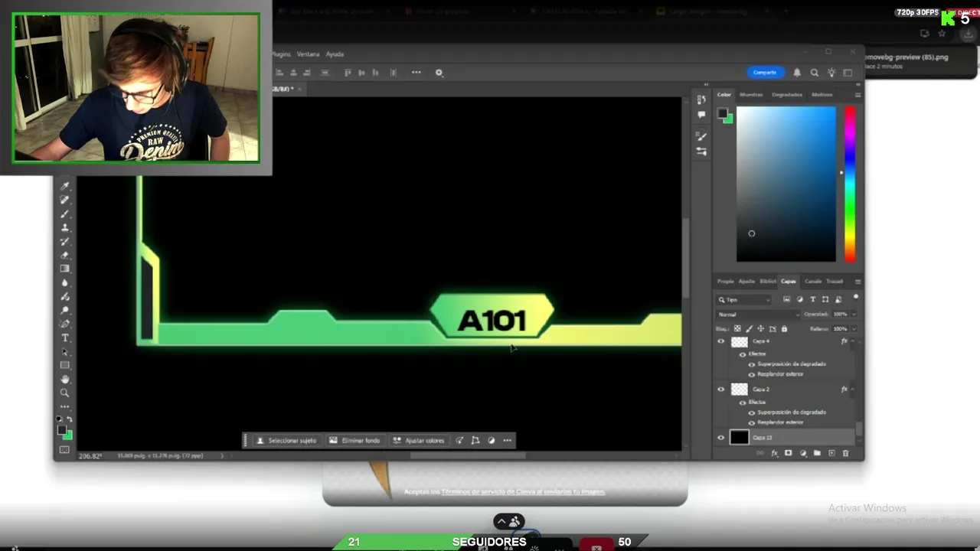980x551 pixels.
Task: Open the Opacidad value dropdown arrow
Action: coord(854,315)
